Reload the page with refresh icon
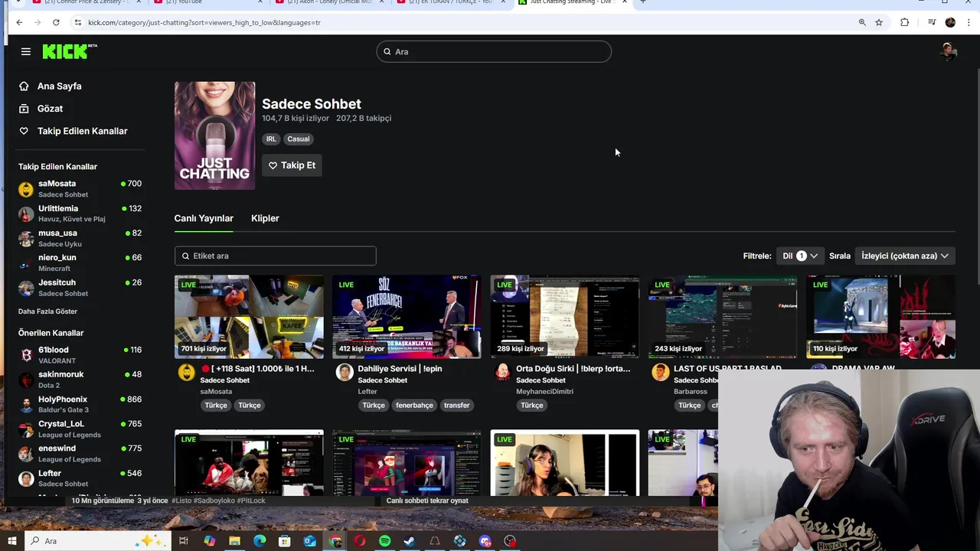 point(56,22)
